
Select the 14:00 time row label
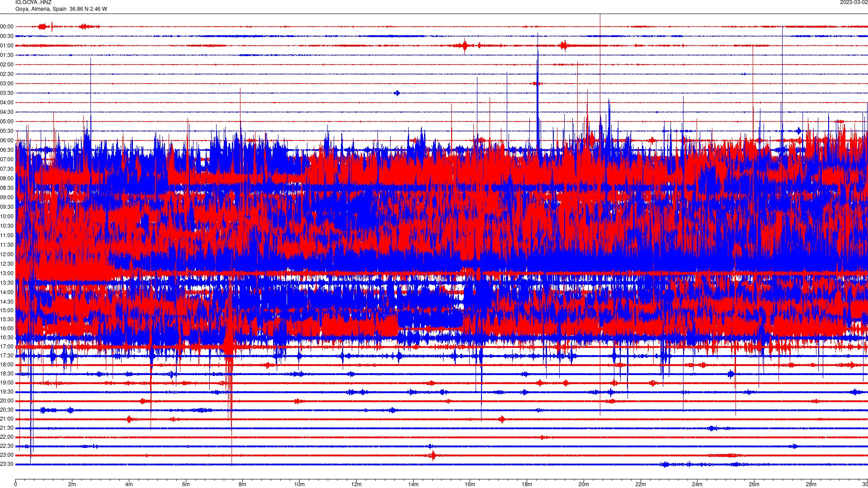(x=7, y=292)
